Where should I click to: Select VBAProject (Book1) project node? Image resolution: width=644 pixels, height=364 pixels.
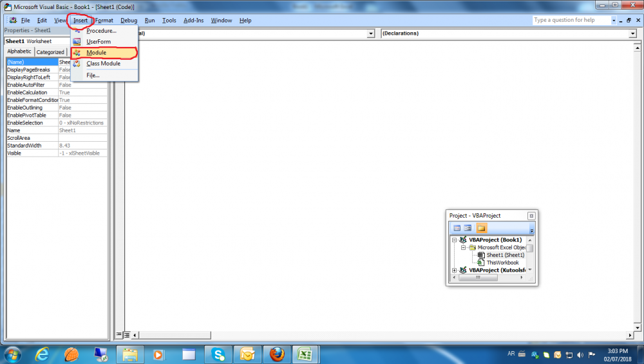pyautogui.click(x=495, y=240)
